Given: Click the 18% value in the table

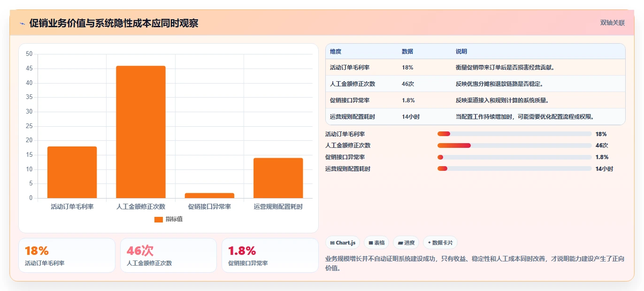Looking at the screenshot, I should (x=407, y=68).
